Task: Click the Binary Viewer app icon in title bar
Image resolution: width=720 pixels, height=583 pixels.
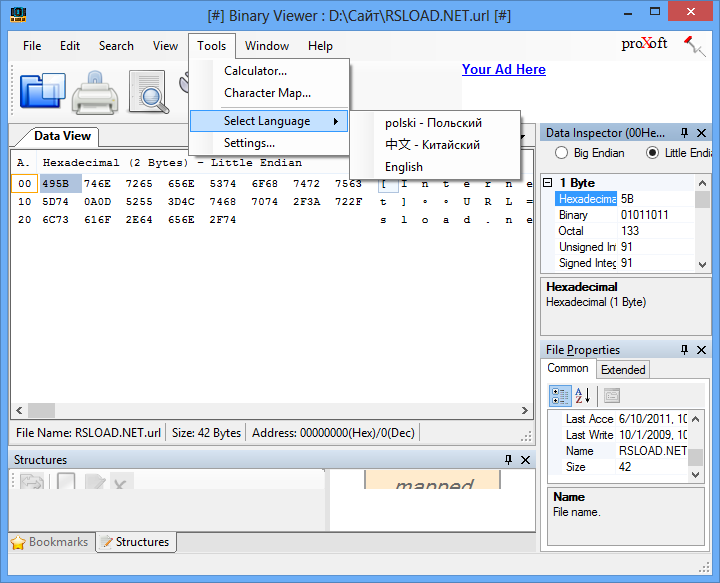Action: point(18,14)
